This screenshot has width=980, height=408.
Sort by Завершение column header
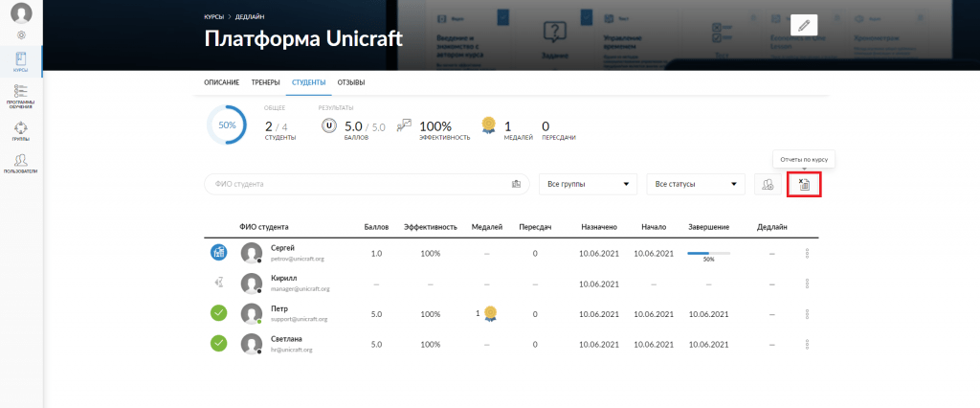click(709, 227)
